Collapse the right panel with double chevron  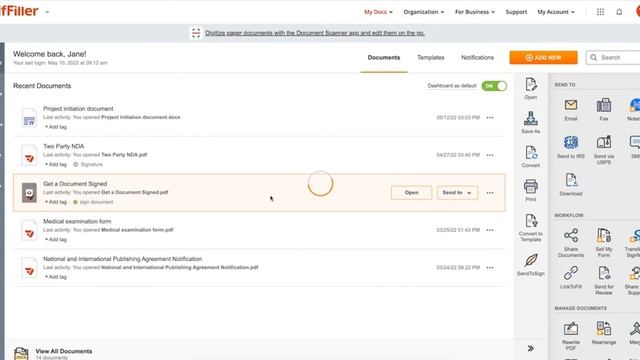(531, 348)
